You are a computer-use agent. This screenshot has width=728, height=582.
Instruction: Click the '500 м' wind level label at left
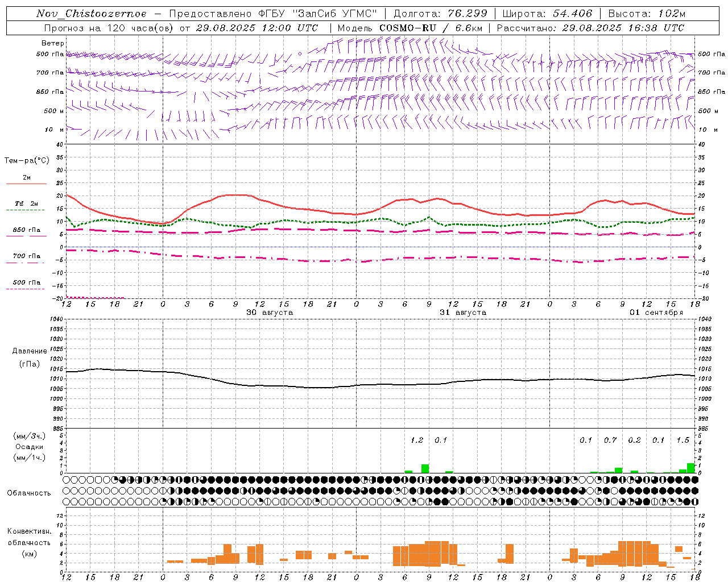tap(54, 111)
